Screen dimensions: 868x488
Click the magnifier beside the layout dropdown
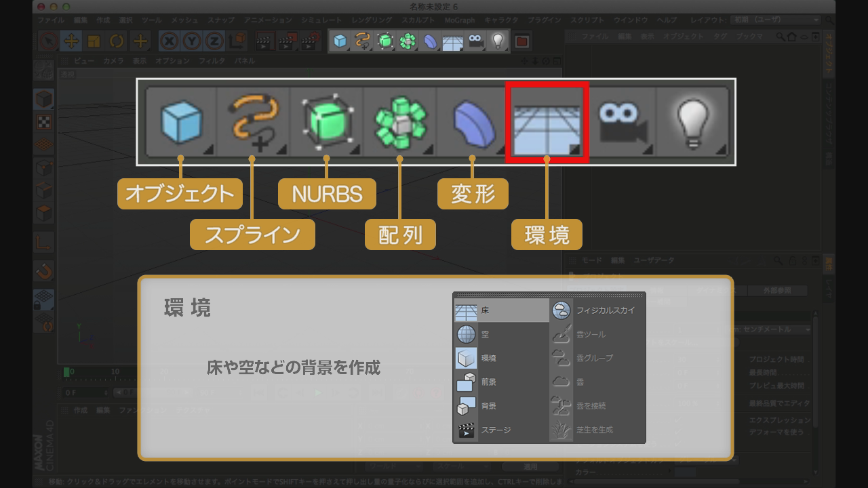coord(829,20)
